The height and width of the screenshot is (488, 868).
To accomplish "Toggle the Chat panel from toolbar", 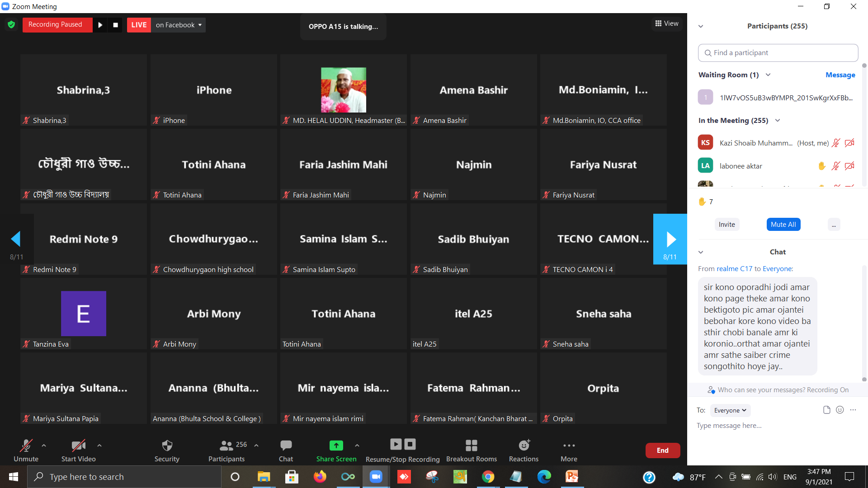I will (x=286, y=450).
